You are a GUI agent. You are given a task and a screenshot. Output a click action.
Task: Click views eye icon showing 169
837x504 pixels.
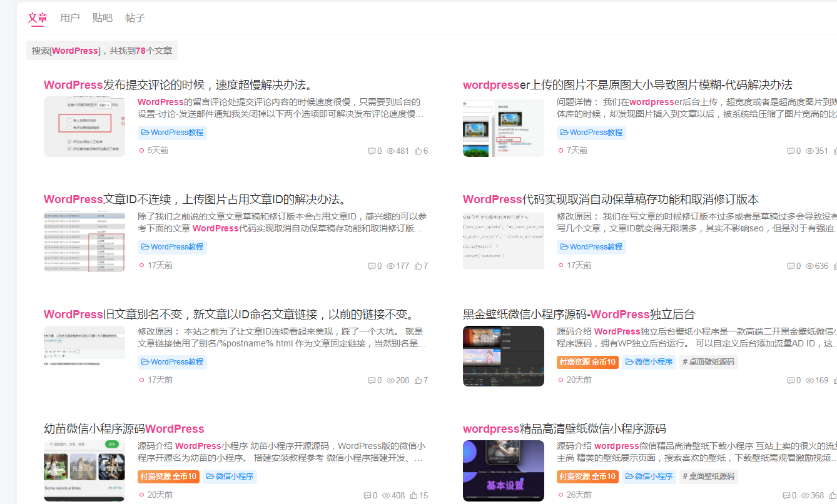point(809,380)
